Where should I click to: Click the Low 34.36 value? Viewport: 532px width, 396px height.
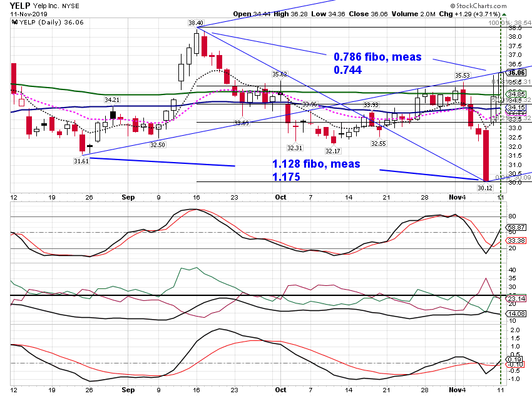click(x=329, y=14)
